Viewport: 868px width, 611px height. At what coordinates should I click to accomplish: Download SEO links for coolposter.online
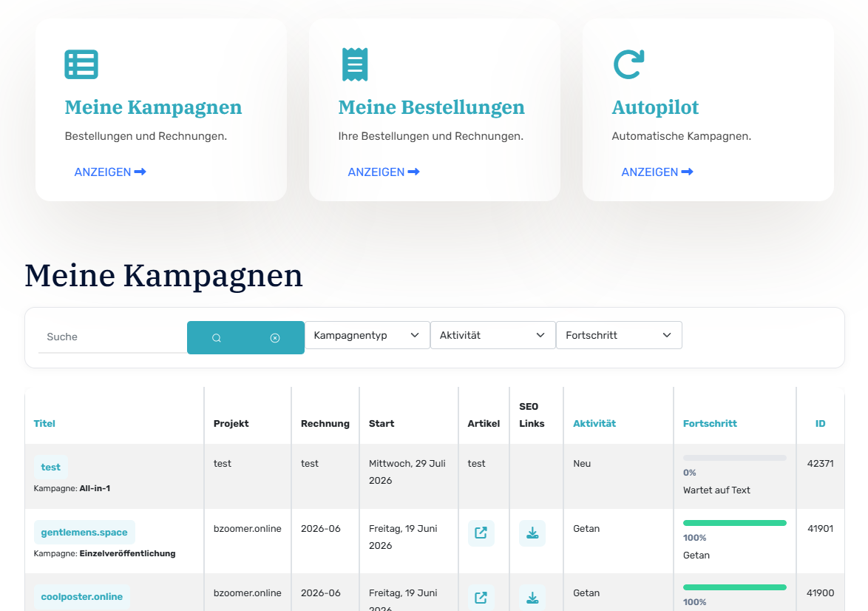(532, 598)
